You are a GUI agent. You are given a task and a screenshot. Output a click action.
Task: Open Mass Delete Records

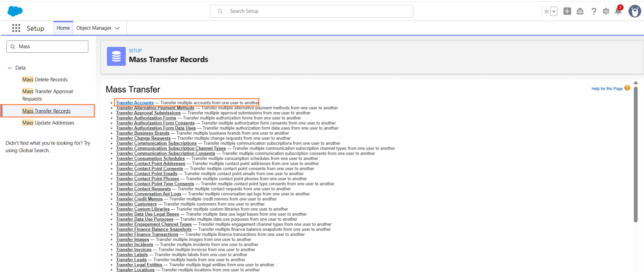[45, 80]
